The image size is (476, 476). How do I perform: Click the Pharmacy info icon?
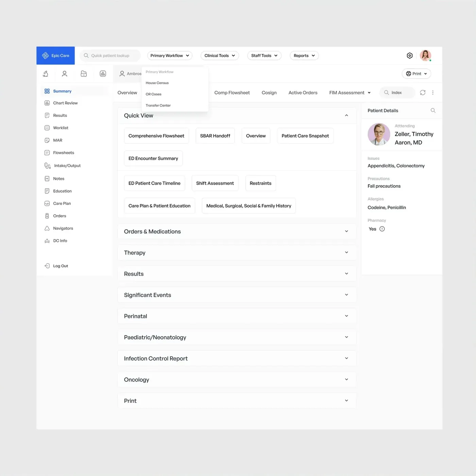point(382,229)
